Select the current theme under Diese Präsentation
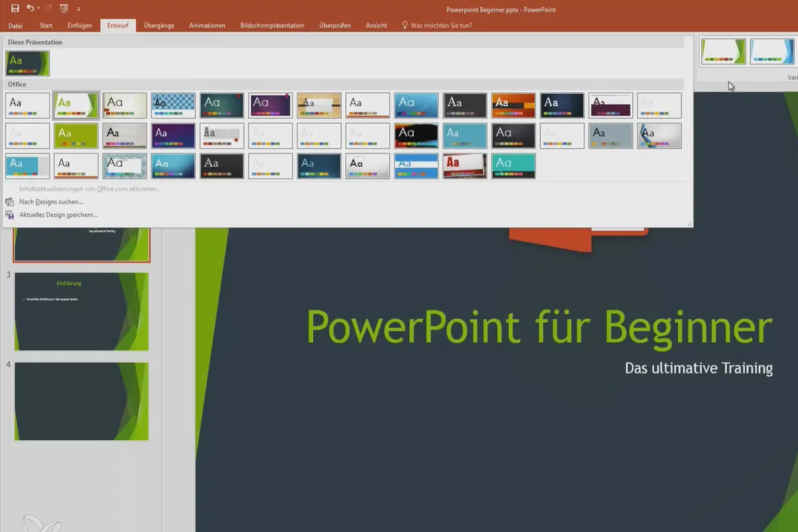The width and height of the screenshot is (798, 532). click(27, 63)
